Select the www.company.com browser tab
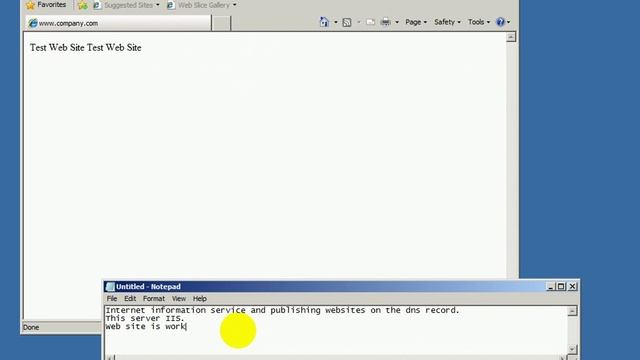 coord(118,23)
